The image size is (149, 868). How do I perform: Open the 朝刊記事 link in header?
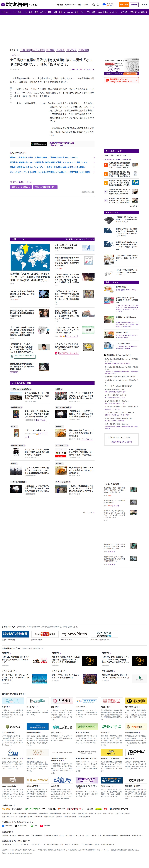(x=60, y=5)
